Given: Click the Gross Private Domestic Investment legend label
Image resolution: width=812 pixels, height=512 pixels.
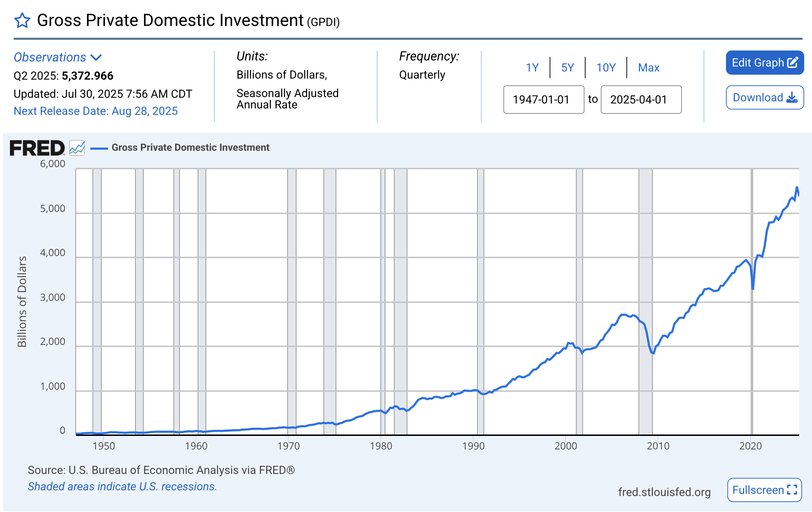Looking at the screenshot, I should point(190,148).
